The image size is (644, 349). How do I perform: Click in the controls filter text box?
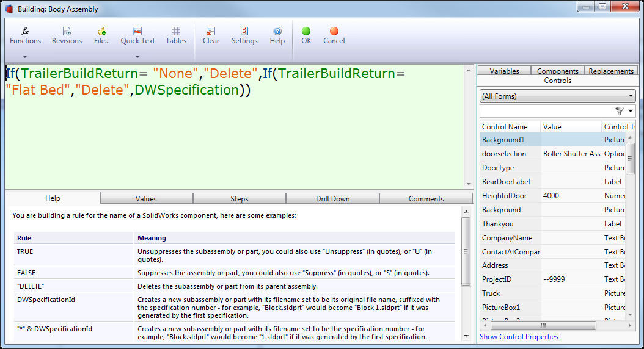546,110
